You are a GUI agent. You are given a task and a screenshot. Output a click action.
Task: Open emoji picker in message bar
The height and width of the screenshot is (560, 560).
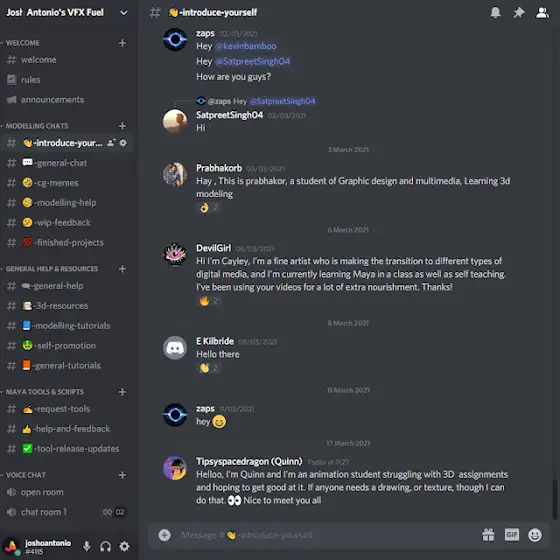pos(535,535)
